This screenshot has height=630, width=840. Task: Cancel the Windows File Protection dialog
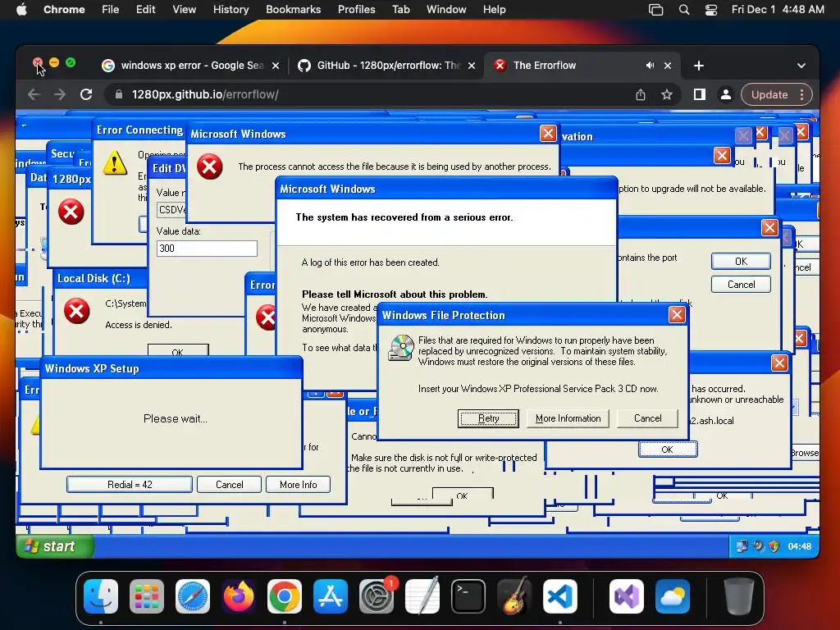pos(648,418)
